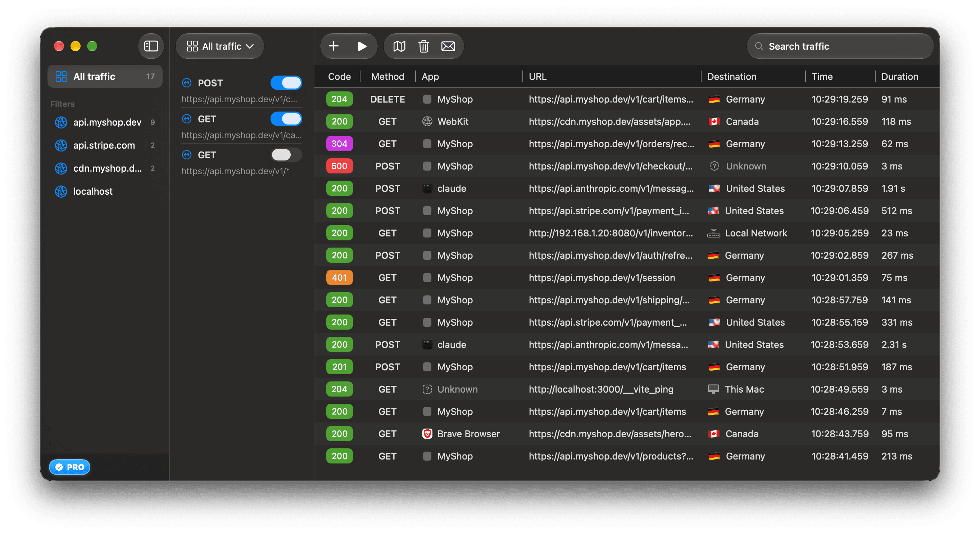980x534 pixels.
Task: Select the 201 POST cart/items row
Action: coord(627,367)
